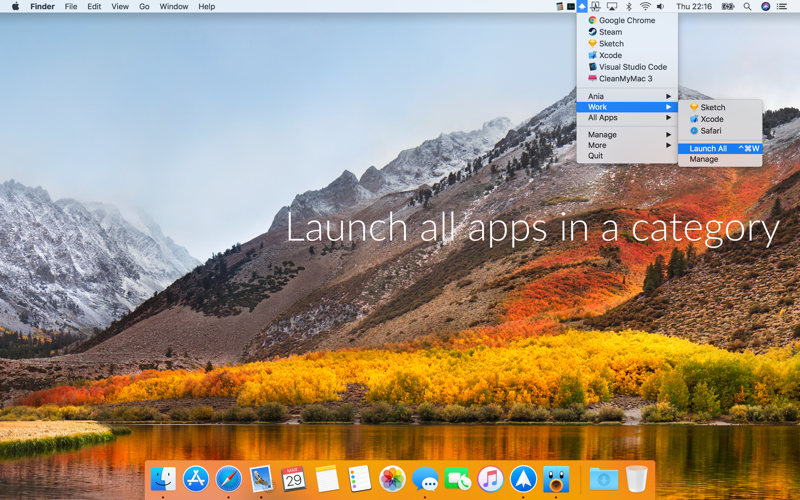Open the AirPlay display menu

tap(612, 6)
